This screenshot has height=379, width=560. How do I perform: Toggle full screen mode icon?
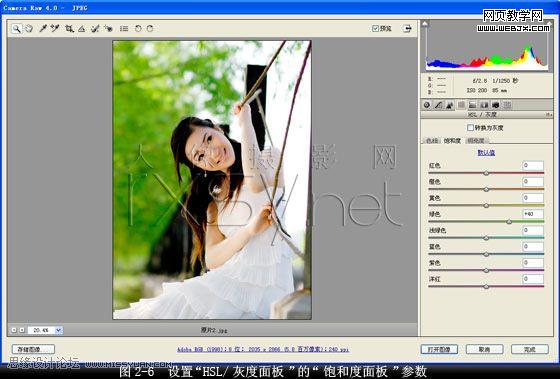click(x=408, y=28)
